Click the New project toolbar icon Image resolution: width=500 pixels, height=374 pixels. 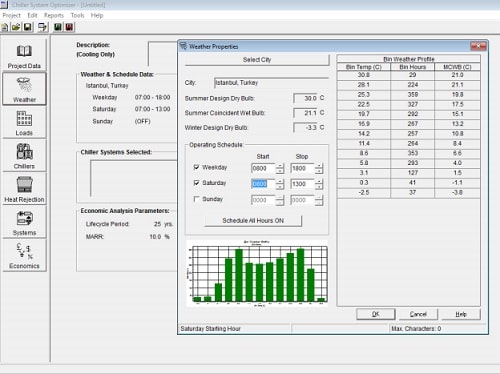5,27
